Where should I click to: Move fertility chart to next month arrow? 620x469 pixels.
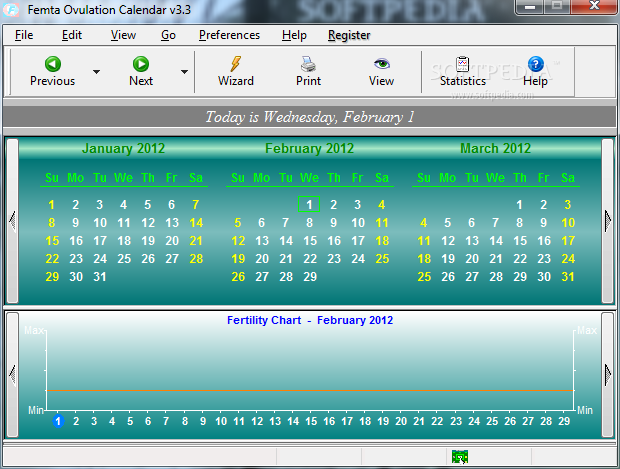[x=608, y=374]
